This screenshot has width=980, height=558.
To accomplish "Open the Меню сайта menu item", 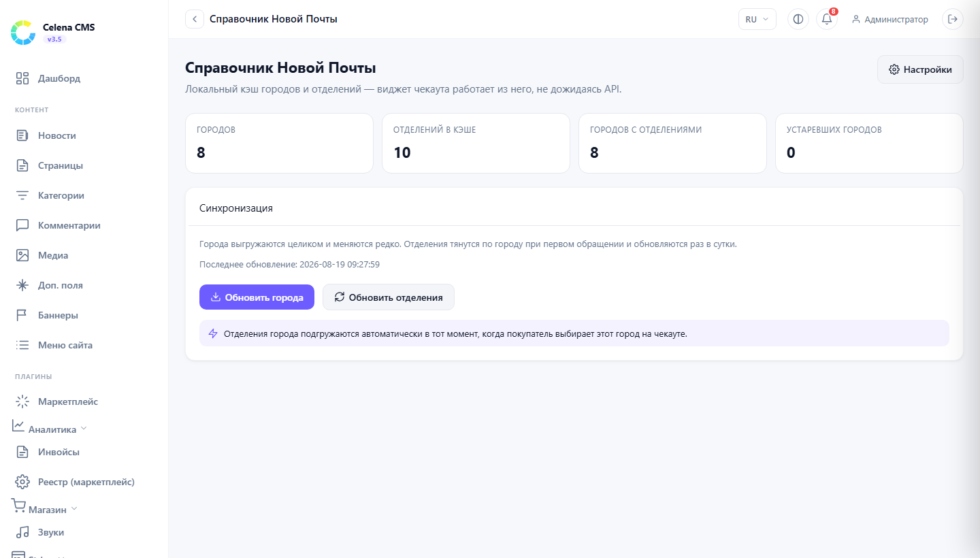I will pyautogui.click(x=84, y=345).
